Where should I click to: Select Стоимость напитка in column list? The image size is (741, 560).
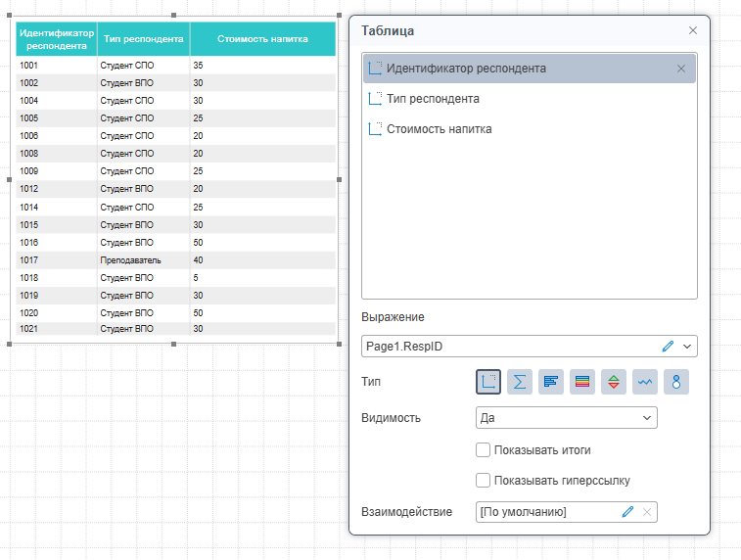click(439, 129)
